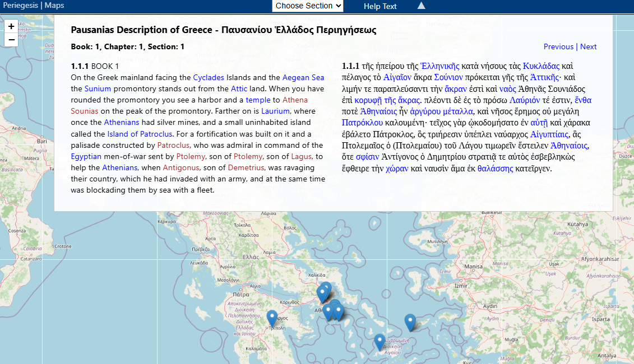Screen dimensions: 634x364
Task: Switch to Maps in the header
Action: pyautogui.click(x=54, y=6)
